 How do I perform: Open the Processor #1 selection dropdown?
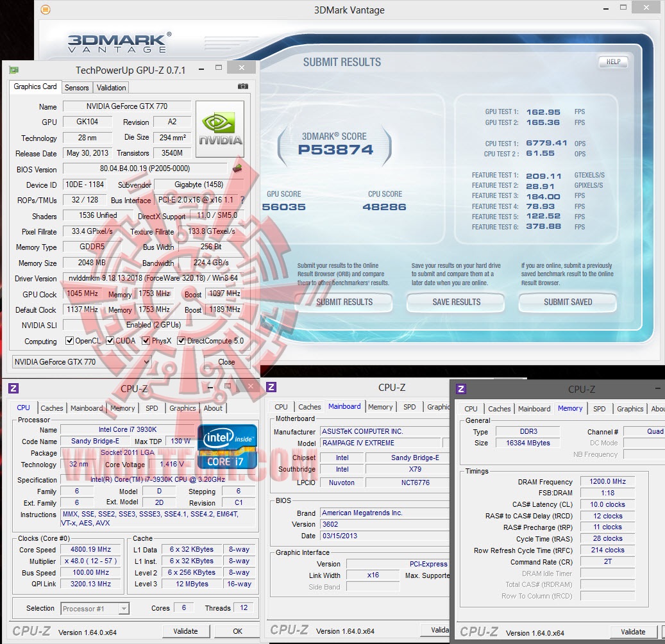(x=94, y=608)
